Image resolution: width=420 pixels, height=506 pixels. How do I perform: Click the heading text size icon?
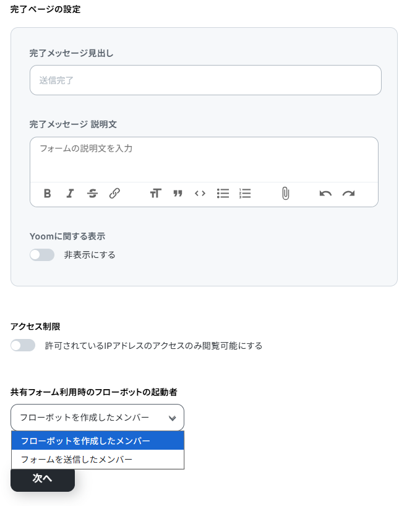tap(155, 194)
